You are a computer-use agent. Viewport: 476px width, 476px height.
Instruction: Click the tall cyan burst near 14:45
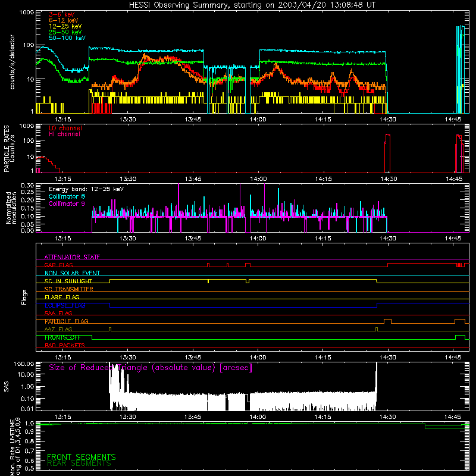coord(461,69)
